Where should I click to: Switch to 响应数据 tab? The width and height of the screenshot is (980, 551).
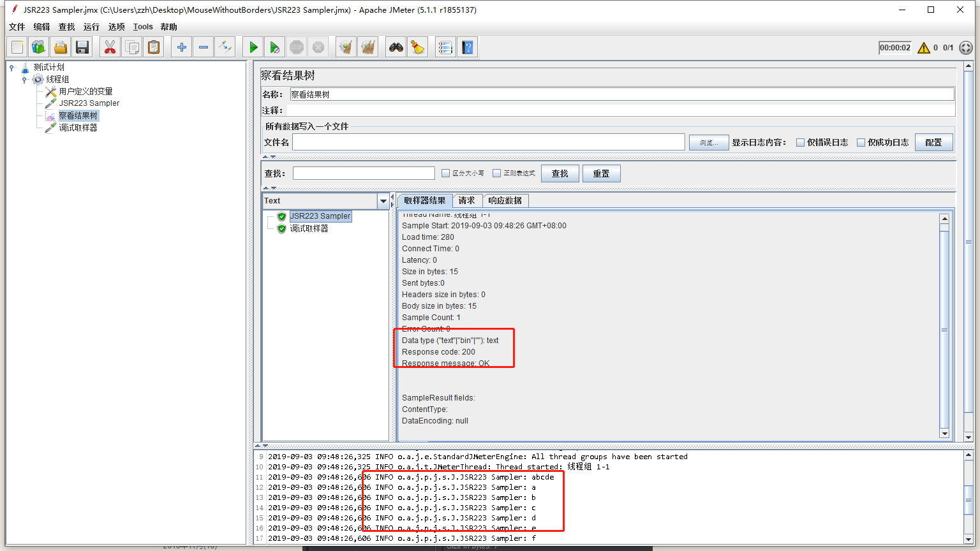pyautogui.click(x=505, y=200)
